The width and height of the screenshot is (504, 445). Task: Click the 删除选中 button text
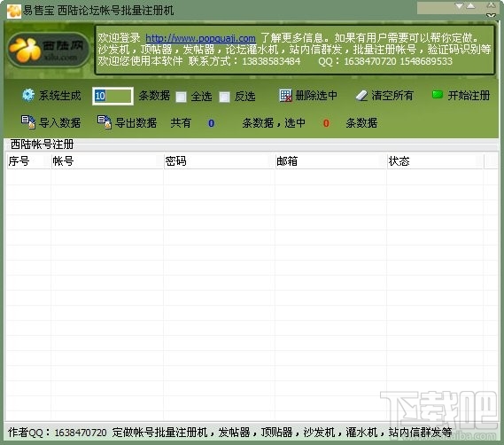[x=316, y=95]
